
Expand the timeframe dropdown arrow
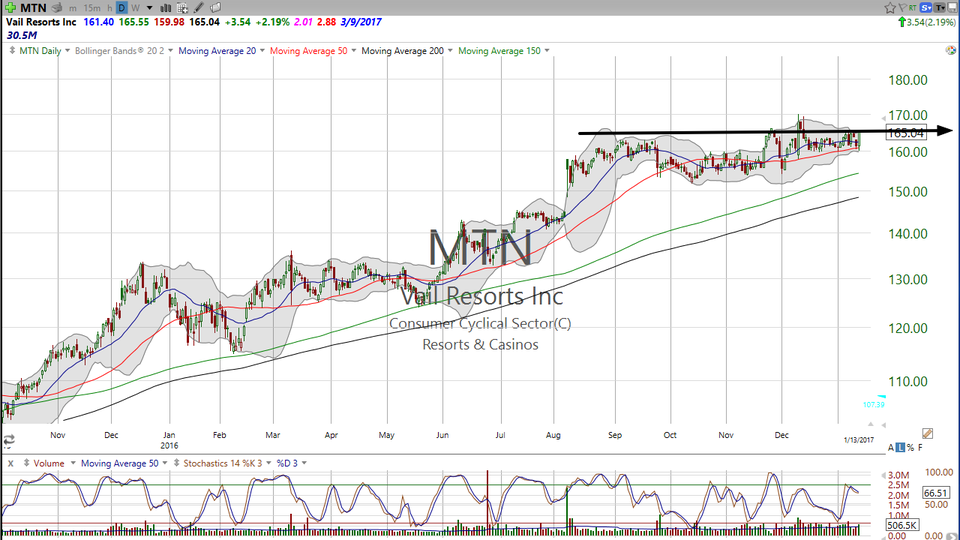click(149, 8)
